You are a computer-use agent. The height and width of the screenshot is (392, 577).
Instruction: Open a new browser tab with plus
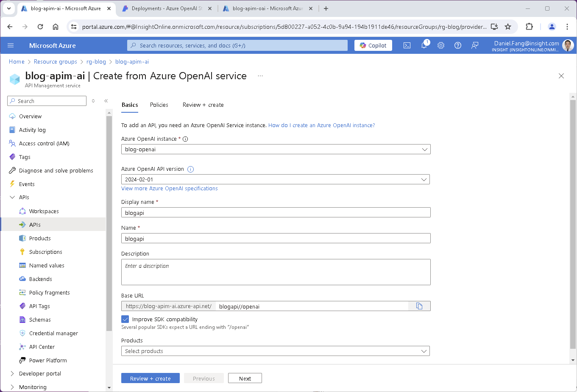tap(326, 8)
